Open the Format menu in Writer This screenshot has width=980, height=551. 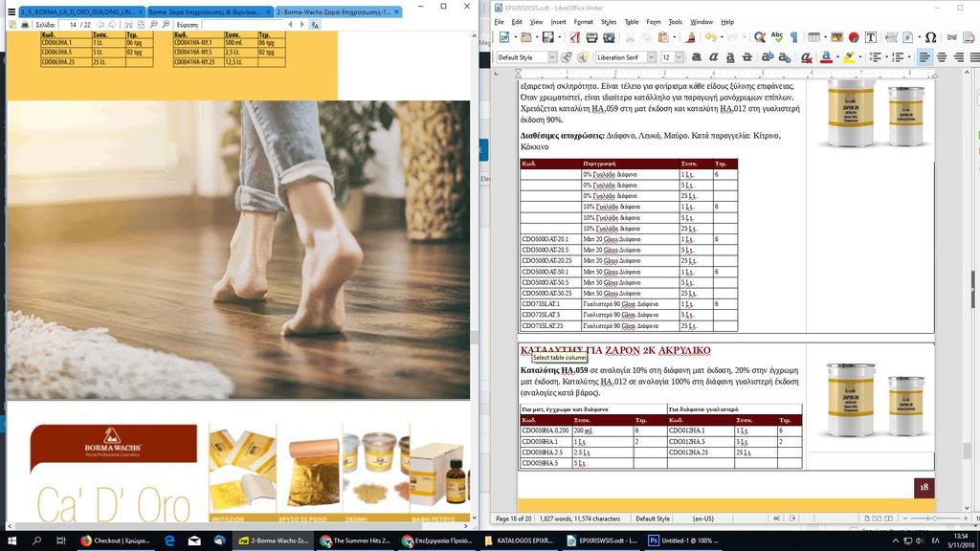(x=583, y=22)
